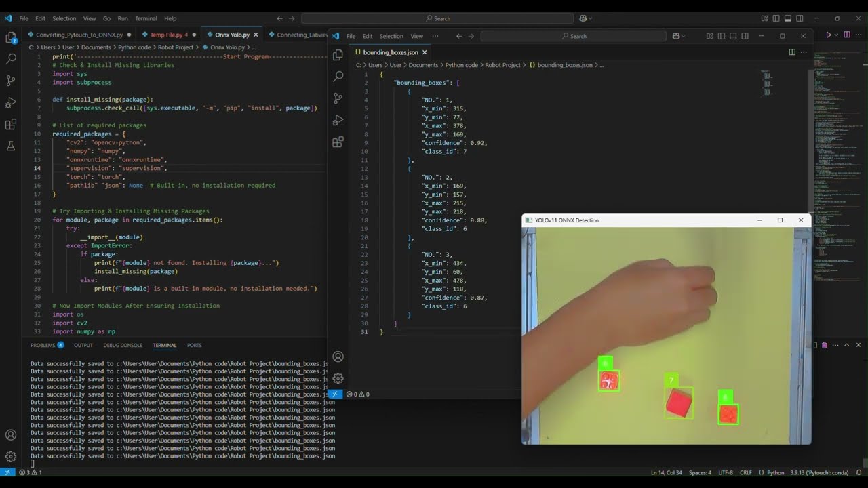
Task: Open Run menu in main window
Action: coord(123,18)
